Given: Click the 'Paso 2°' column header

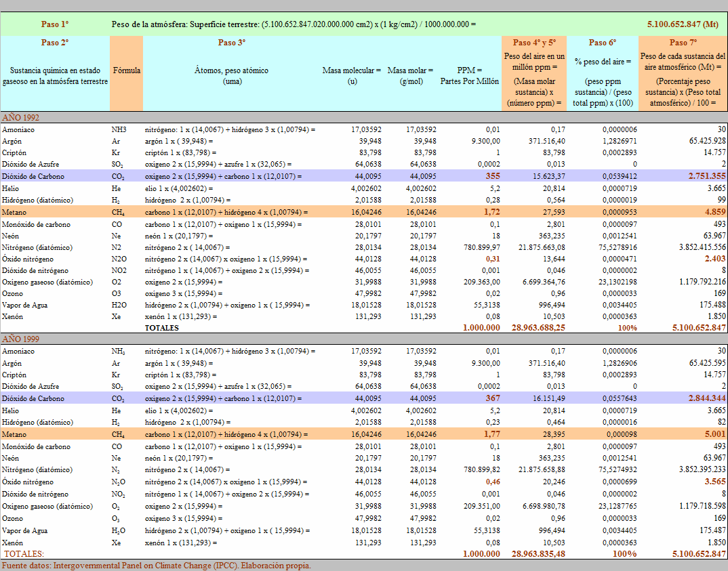Looking at the screenshot, I should 55,43.
